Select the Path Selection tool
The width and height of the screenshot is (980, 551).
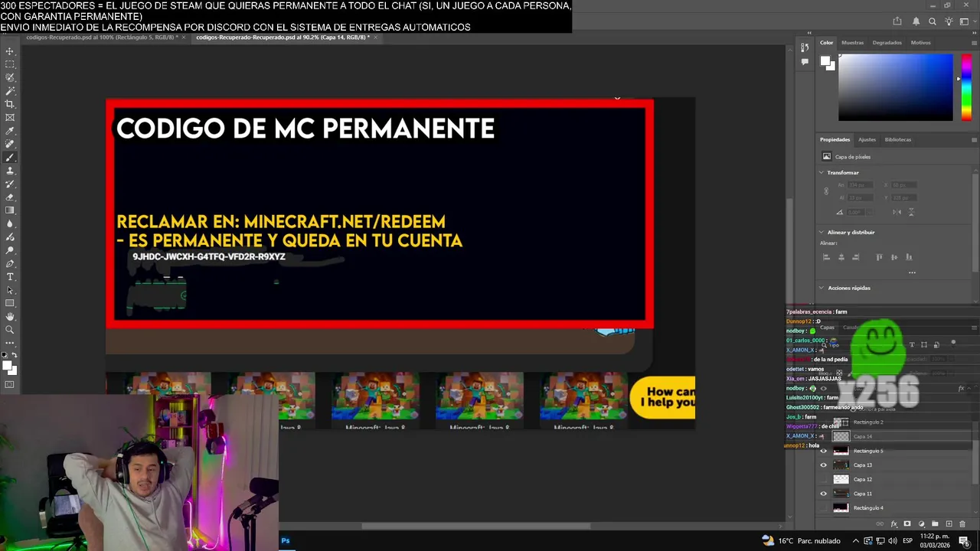coord(10,290)
